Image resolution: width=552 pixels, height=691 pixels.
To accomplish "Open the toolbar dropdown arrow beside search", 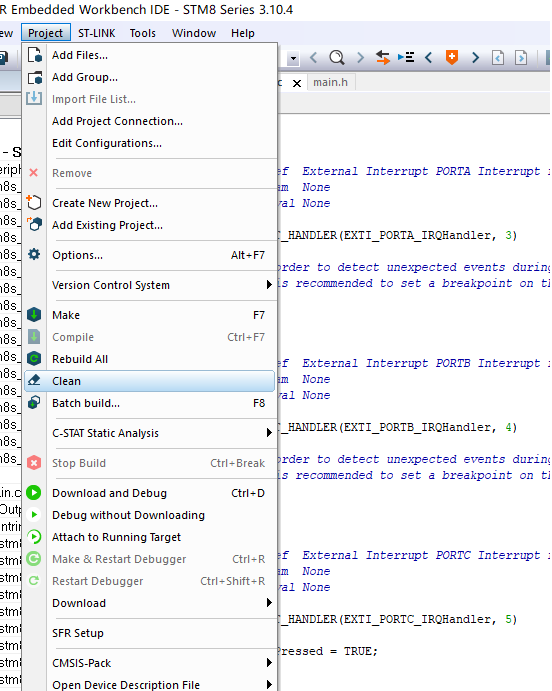I will click(x=293, y=58).
